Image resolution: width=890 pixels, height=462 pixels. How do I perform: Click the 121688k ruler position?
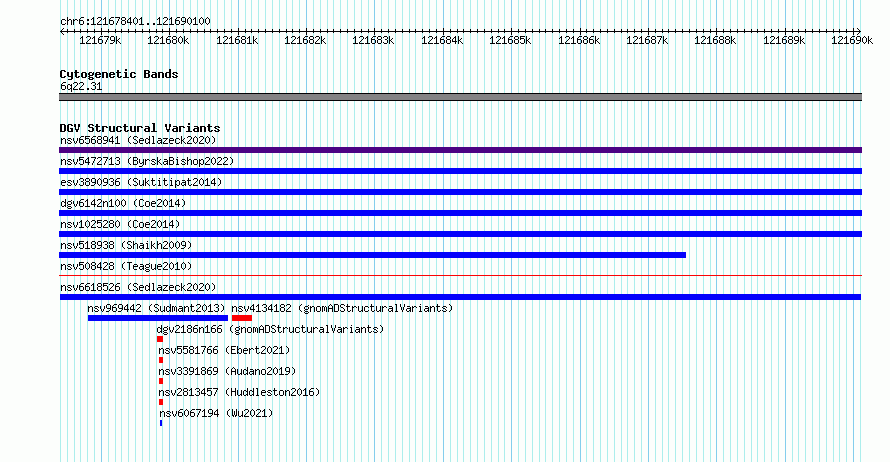tap(715, 40)
